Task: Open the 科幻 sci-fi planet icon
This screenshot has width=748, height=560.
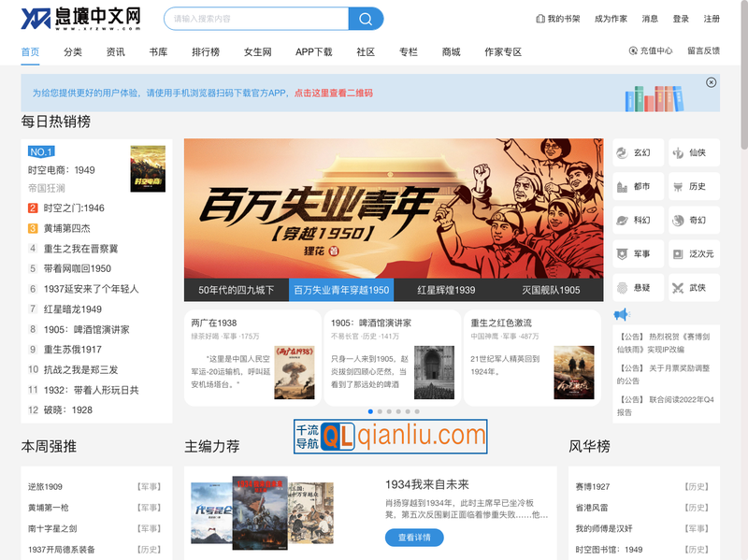Action: click(622, 220)
